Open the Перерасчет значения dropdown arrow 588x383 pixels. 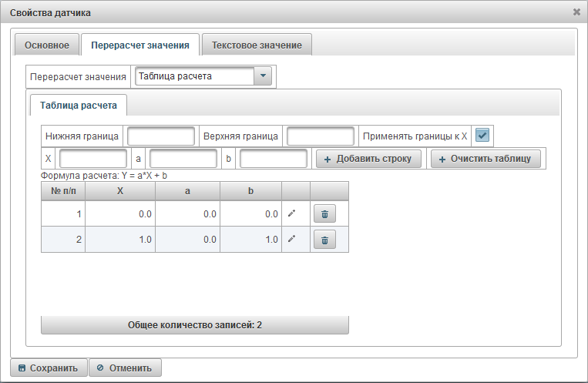click(x=263, y=76)
